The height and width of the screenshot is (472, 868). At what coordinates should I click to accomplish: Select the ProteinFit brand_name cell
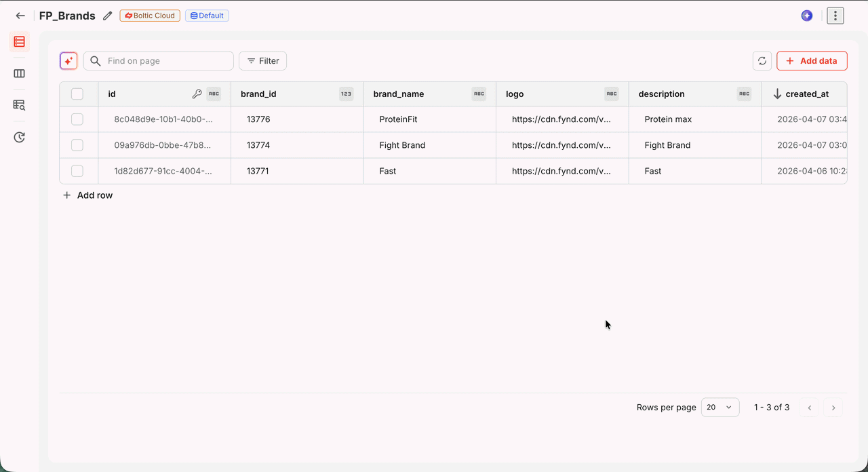coord(430,119)
